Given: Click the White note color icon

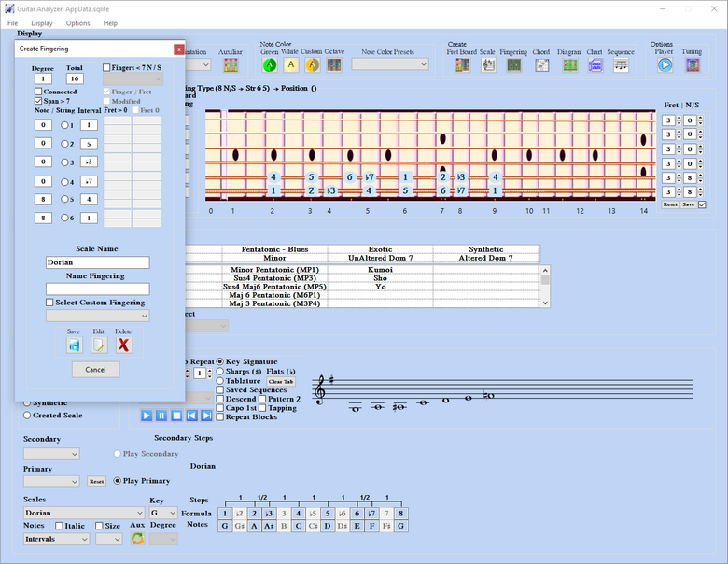Looking at the screenshot, I should (291, 65).
